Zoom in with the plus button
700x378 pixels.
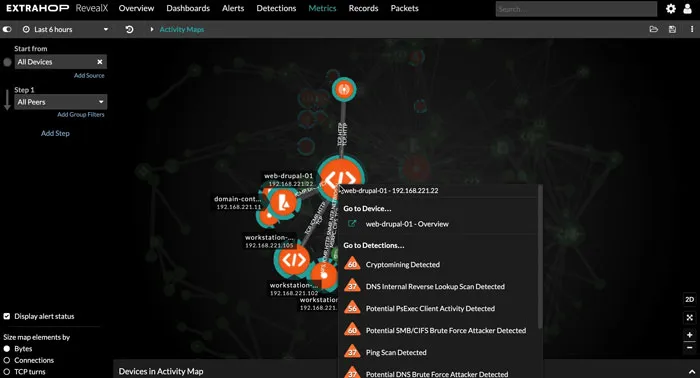[689, 335]
